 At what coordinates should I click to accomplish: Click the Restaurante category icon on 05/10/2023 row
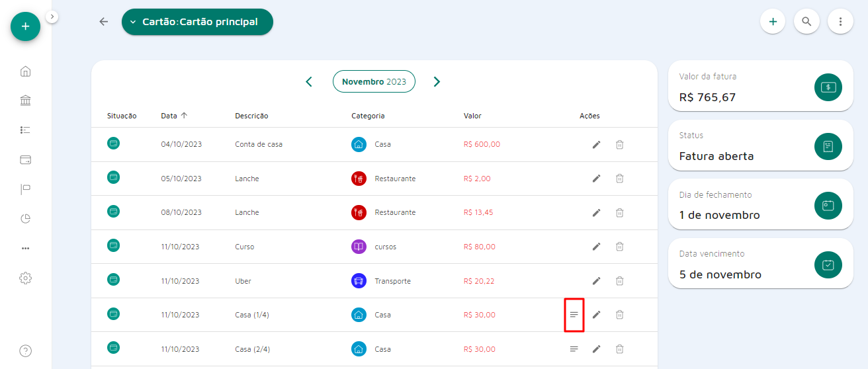click(359, 179)
